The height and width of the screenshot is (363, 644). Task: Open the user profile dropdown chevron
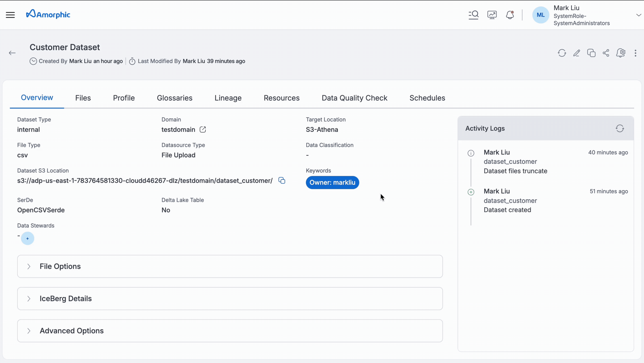point(638,15)
